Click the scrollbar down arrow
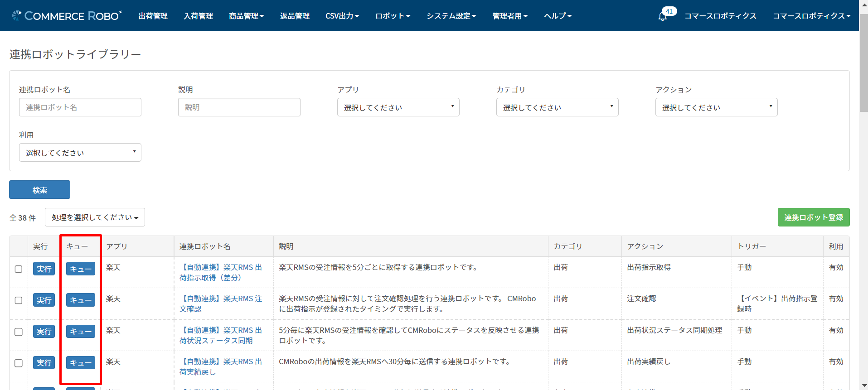The height and width of the screenshot is (390, 868). (863, 385)
